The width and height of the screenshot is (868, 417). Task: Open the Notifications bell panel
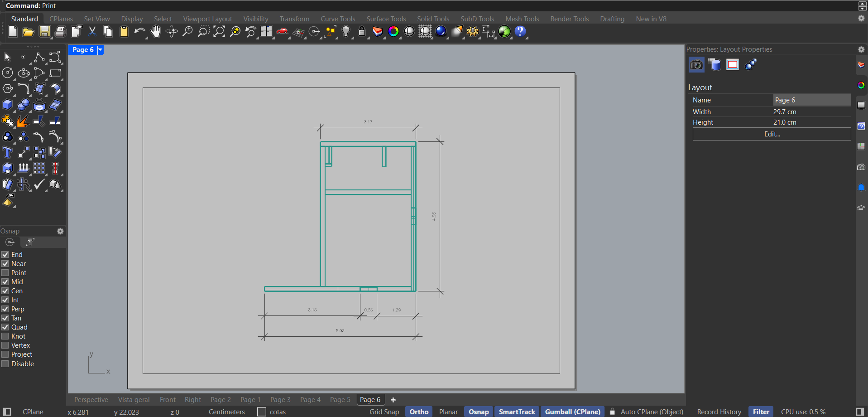coord(861,187)
